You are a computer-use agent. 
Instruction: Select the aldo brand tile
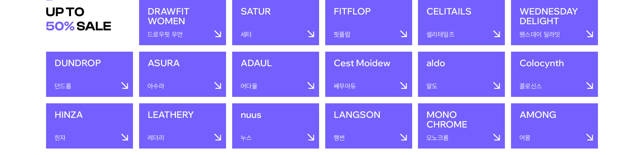pos(461,74)
